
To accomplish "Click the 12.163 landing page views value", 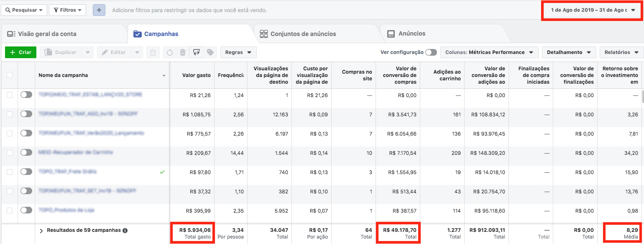I will tap(280, 114).
